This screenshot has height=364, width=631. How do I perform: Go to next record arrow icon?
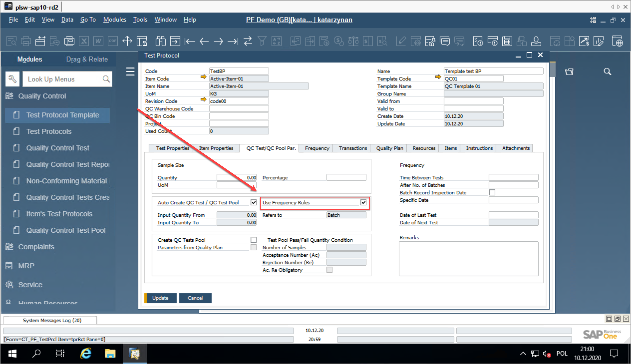click(218, 41)
